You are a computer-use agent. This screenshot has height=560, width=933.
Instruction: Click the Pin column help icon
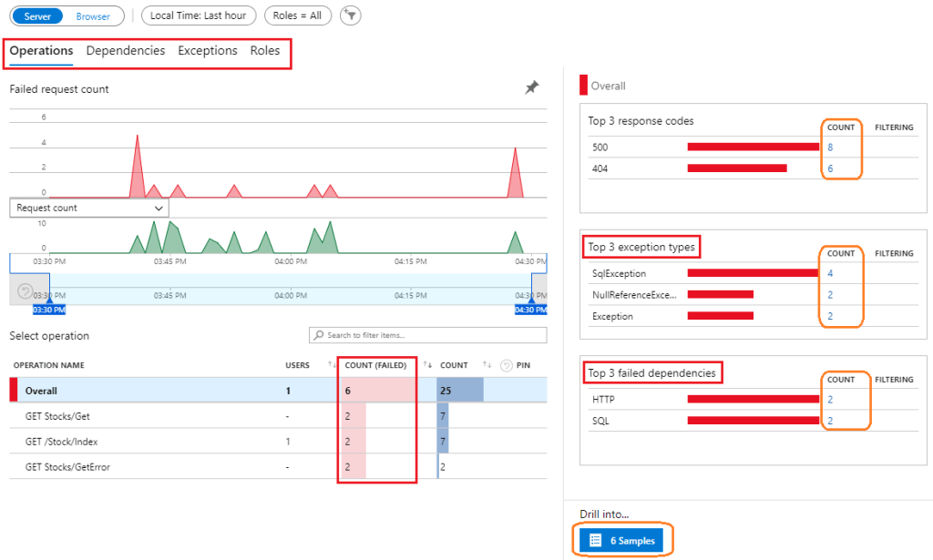pyautogui.click(x=506, y=366)
